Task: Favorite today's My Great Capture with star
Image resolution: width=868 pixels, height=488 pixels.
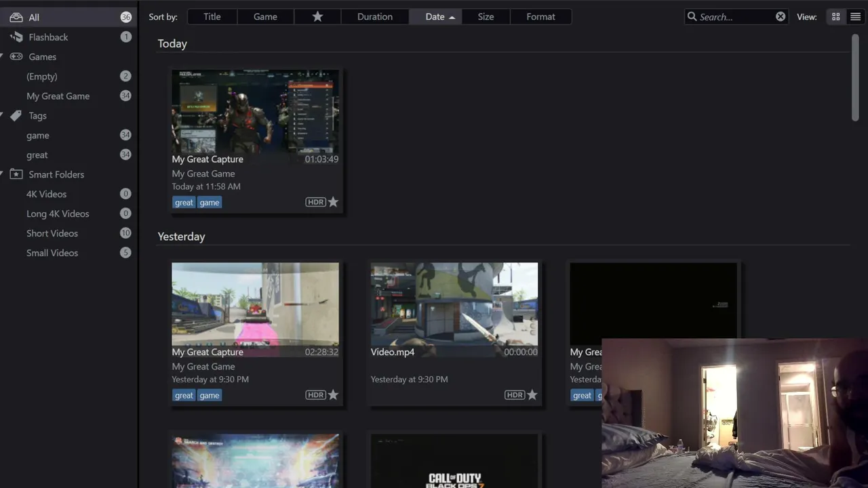Action: pyautogui.click(x=333, y=202)
